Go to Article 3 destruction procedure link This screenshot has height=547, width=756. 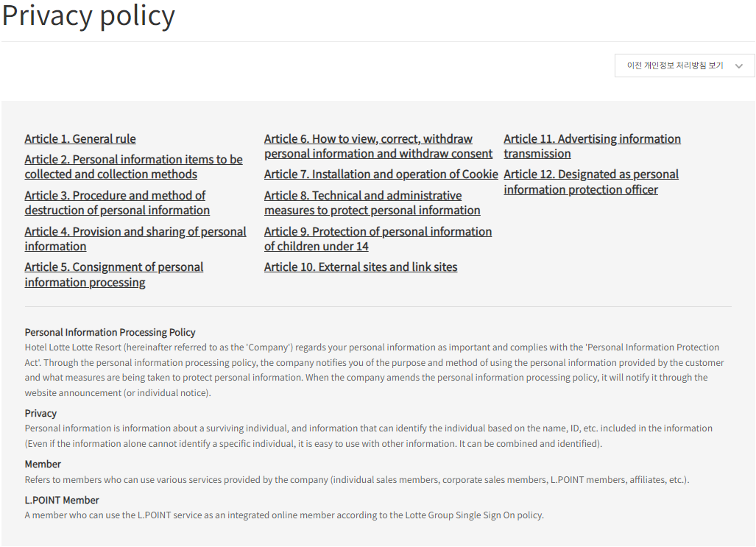click(117, 203)
